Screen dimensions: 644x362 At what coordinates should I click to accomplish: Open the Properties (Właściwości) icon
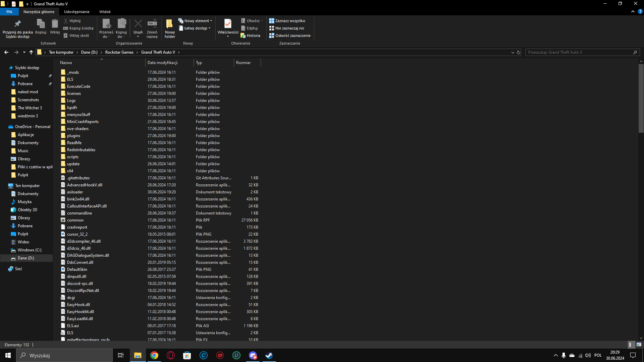point(228,24)
